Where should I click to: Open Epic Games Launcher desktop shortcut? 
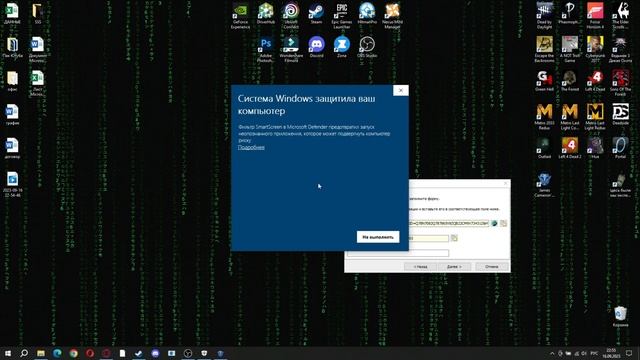click(x=342, y=16)
